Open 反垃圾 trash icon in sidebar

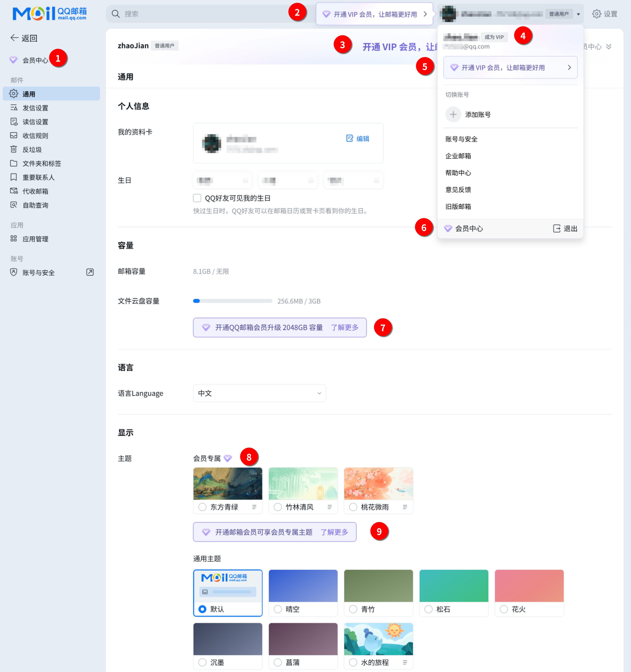14,149
